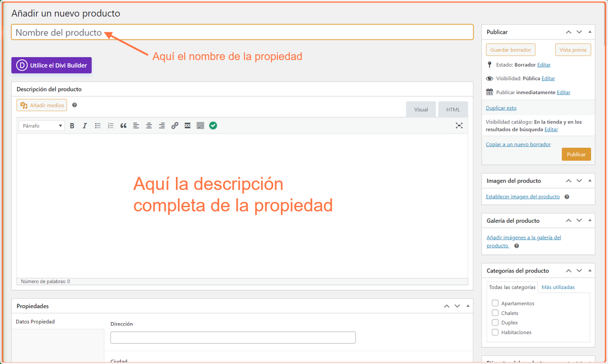The width and height of the screenshot is (608, 364).
Task: Click Guardar borrador button
Action: (511, 50)
